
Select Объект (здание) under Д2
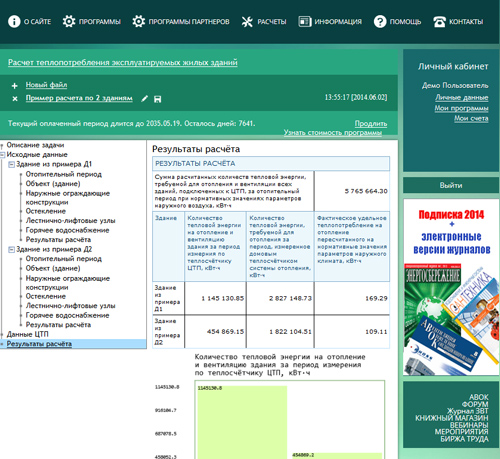click(53, 268)
